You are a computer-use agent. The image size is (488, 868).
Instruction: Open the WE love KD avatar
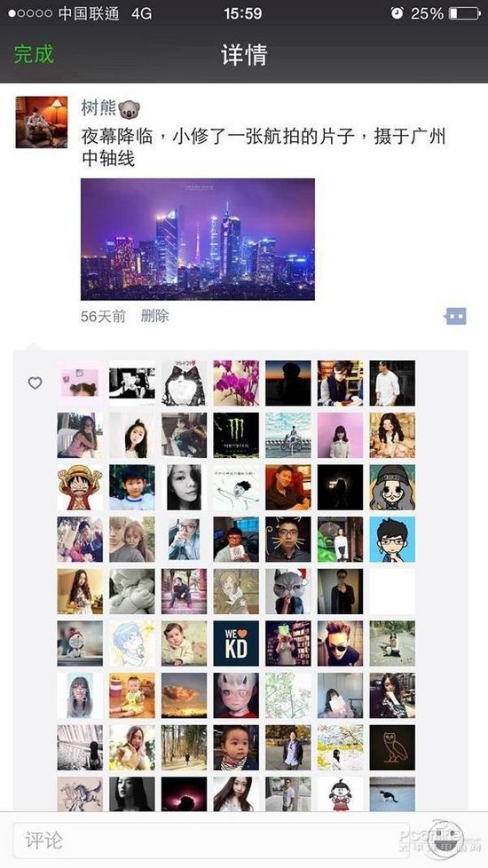236,643
